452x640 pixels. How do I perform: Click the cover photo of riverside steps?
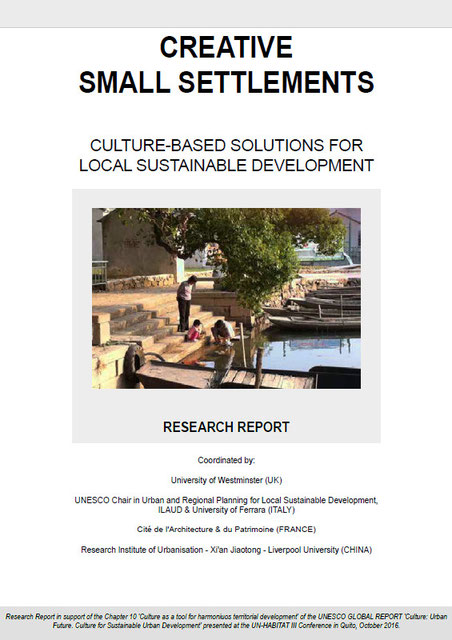point(226,298)
